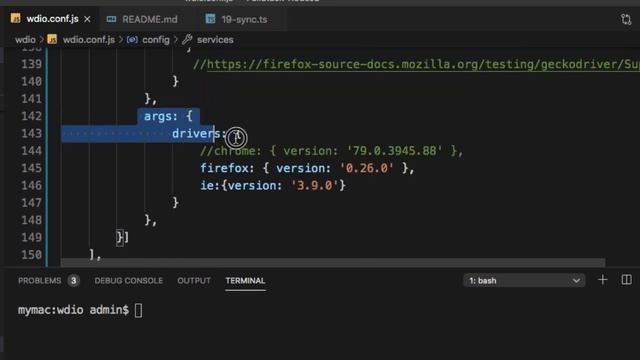Place cursor on 'args: {' code
Image resolution: width=640 pixels, height=360 pixels.
[x=168, y=116]
